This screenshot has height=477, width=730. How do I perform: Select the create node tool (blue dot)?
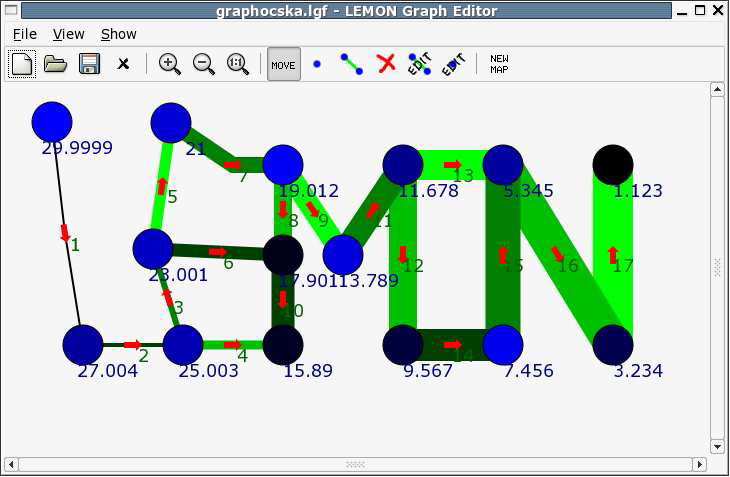pos(317,64)
